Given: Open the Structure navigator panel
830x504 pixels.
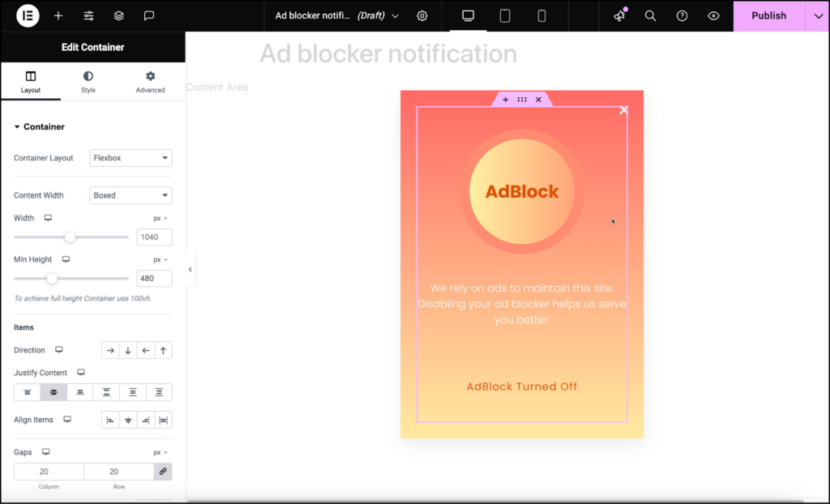Looking at the screenshot, I should pos(118,15).
